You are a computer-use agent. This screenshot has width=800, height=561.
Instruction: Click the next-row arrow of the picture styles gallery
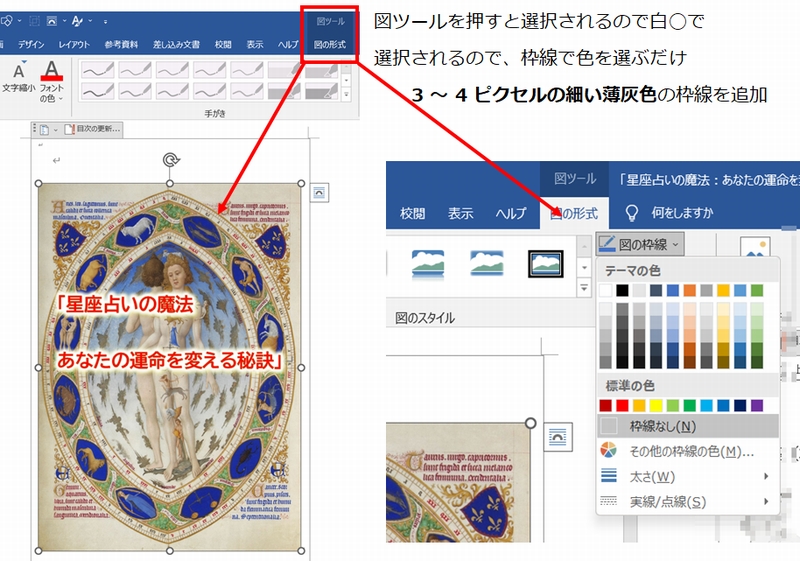(584, 268)
